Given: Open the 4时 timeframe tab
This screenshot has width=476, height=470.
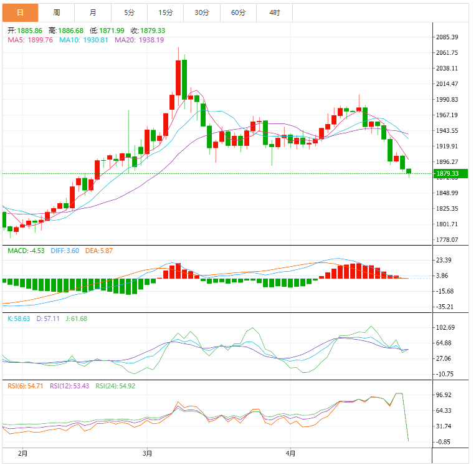Looking at the screenshot, I should [274, 12].
